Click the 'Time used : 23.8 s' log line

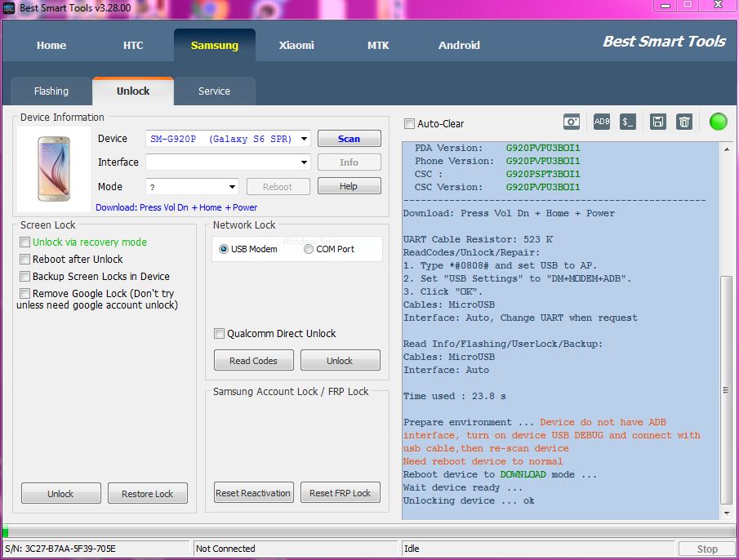[x=454, y=396]
